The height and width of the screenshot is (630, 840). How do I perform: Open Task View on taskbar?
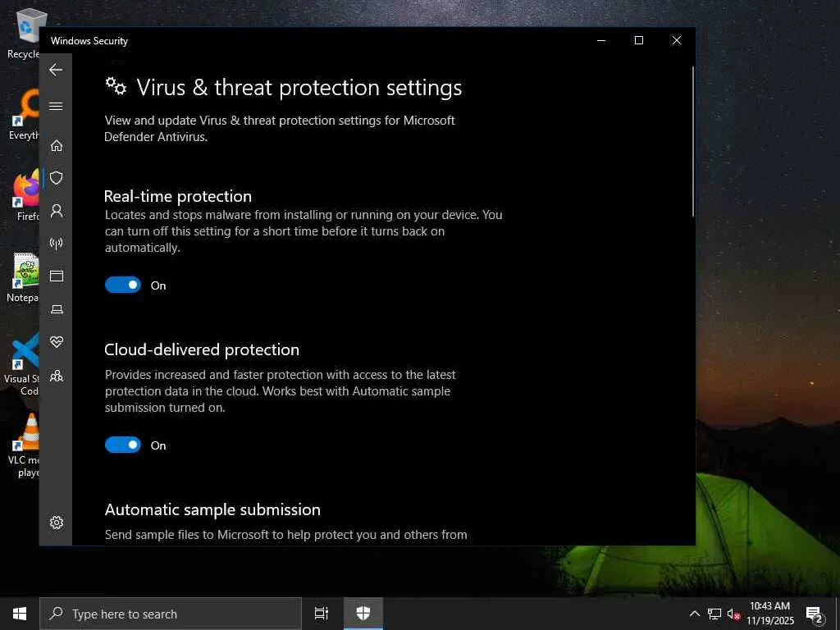(322, 614)
